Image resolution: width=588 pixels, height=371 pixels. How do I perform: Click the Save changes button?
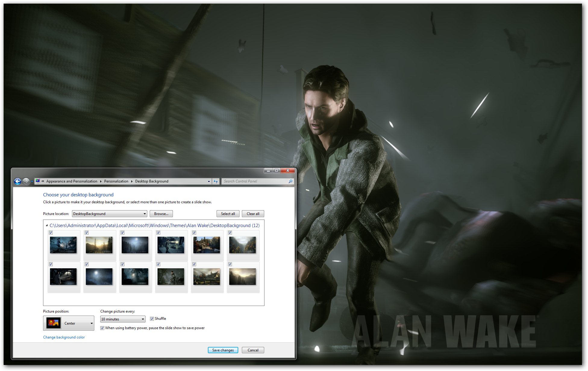pyautogui.click(x=223, y=350)
